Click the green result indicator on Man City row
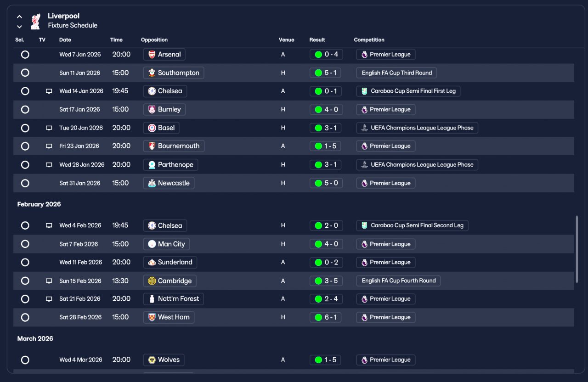588x382 pixels. click(x=318, y=244)
